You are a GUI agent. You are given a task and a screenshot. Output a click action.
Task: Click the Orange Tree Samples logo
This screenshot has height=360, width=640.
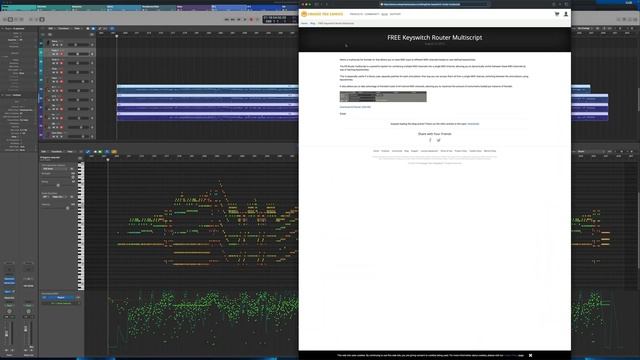coord(322,14)
